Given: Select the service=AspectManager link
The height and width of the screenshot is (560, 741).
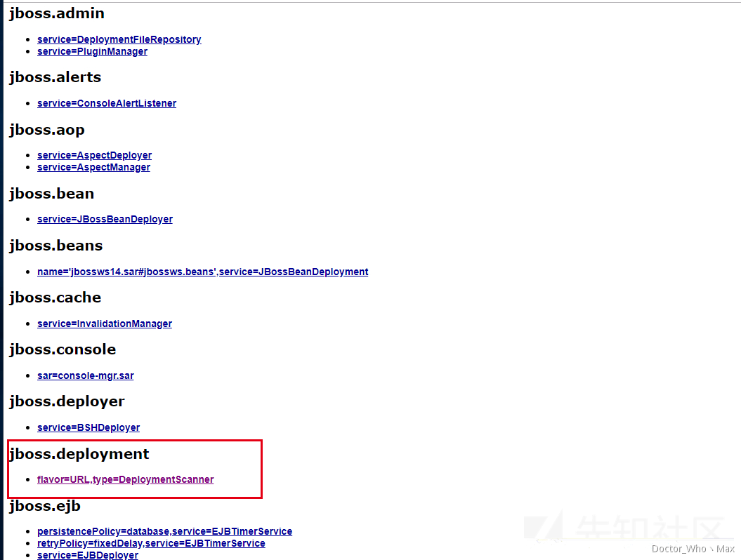Looking at the screenshot, I should (93, 167).
